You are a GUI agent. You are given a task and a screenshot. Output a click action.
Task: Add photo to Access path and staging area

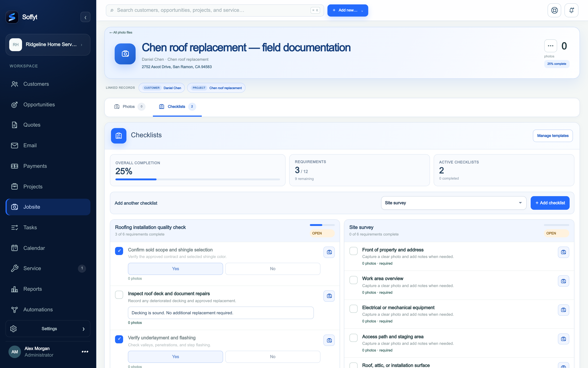pos(563,339)
